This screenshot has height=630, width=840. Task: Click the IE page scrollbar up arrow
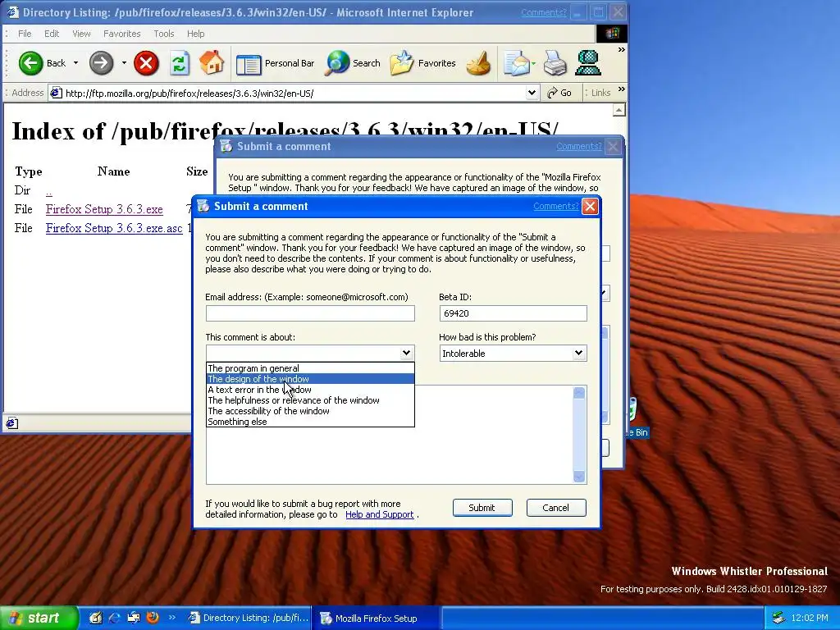pyautogui.click(x=619, y=111)
